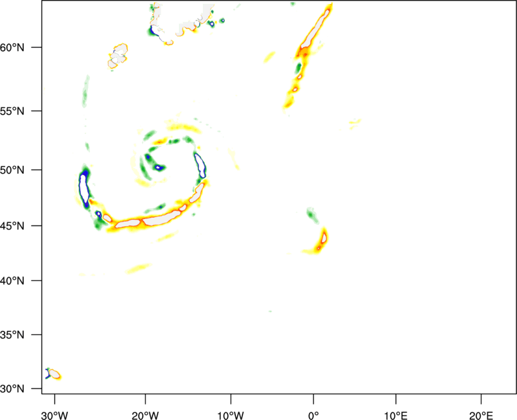Click the 10°E longitude label
This screenshot has height=420, width=517.
click(396, 415)
